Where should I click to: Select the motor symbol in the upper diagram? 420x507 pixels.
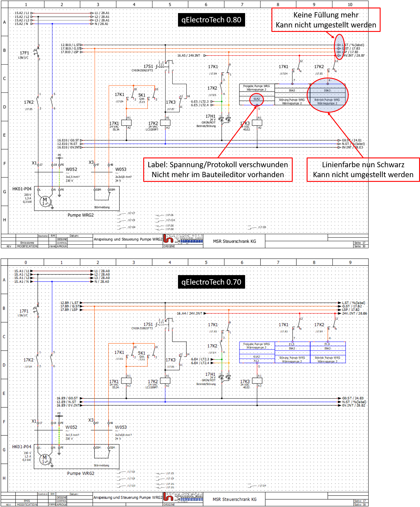point(45,201)
